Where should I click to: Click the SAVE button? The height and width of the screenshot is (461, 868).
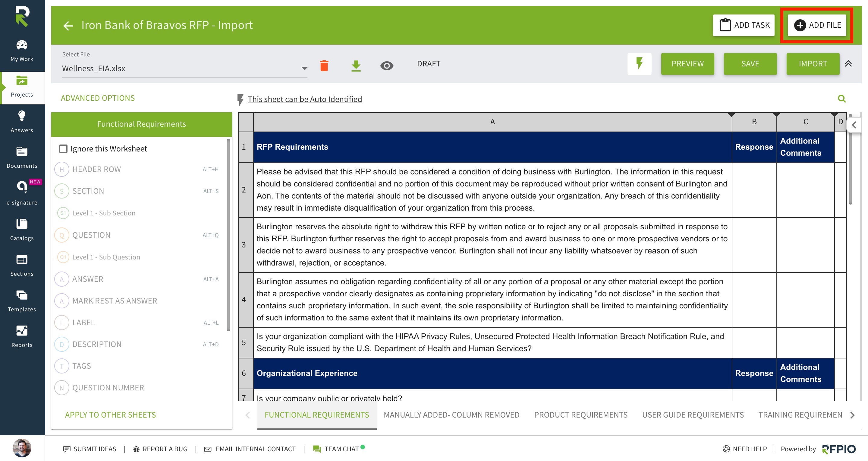[x=750, y=64]
